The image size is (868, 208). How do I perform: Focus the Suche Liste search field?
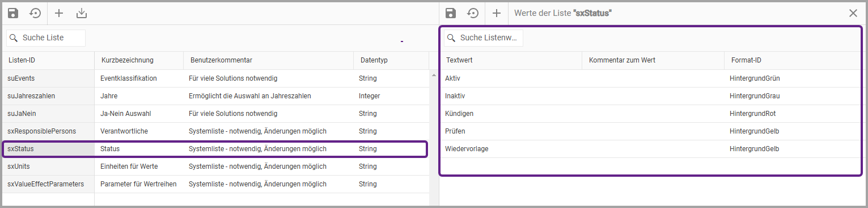pyautogui.click(x=46, y=38)
